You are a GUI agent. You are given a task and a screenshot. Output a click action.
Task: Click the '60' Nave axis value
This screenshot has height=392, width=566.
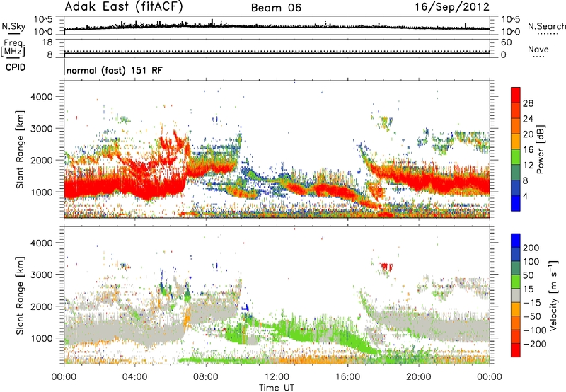coord(507,42)
